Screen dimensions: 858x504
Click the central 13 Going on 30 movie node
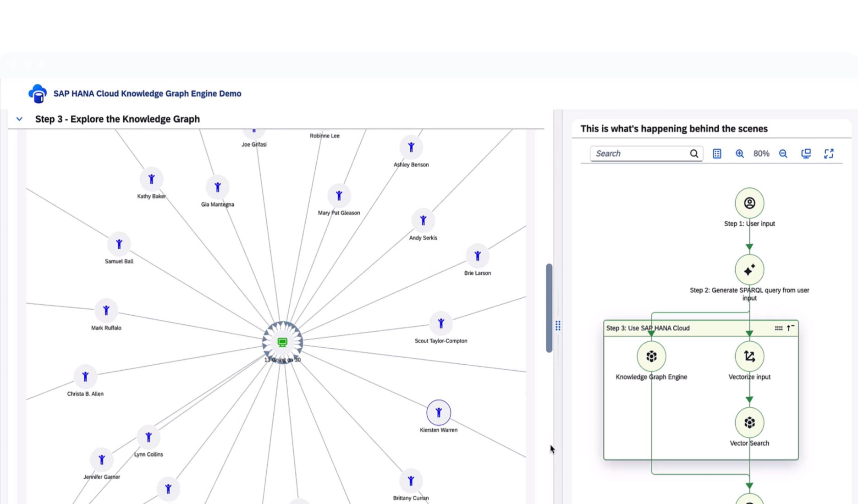(x=282, y=342)
